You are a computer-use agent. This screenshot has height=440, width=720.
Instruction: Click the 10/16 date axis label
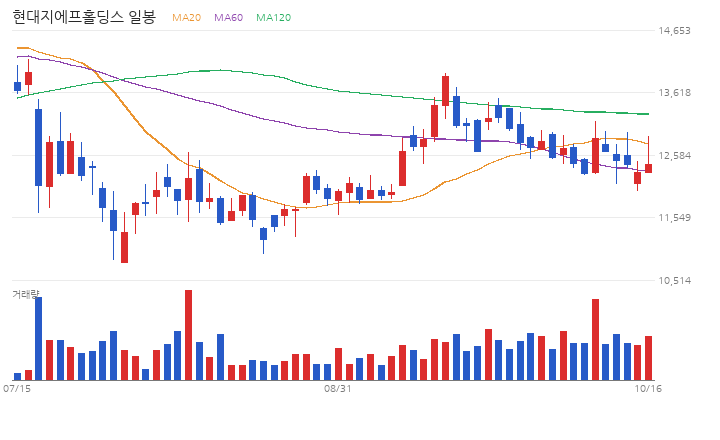(x=648, y=389)
